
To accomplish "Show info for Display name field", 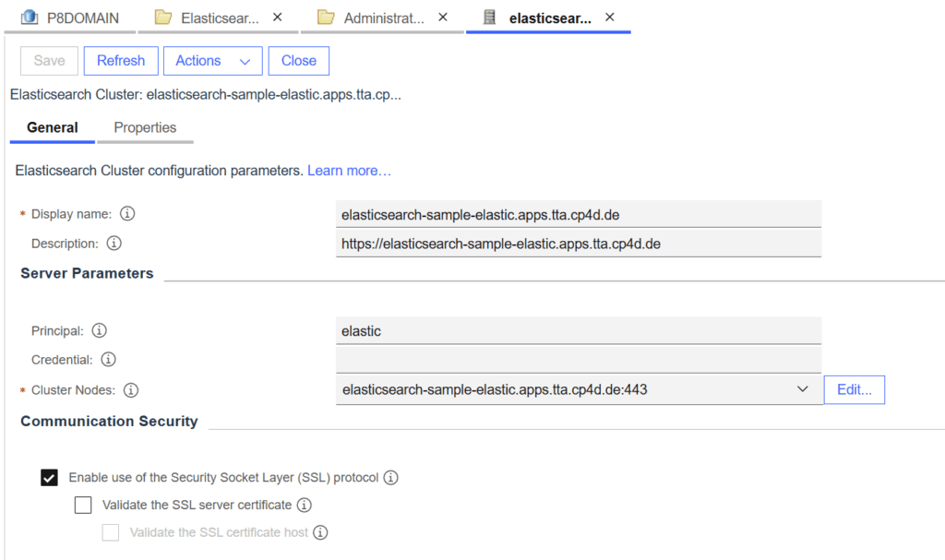I will point(127,213).
